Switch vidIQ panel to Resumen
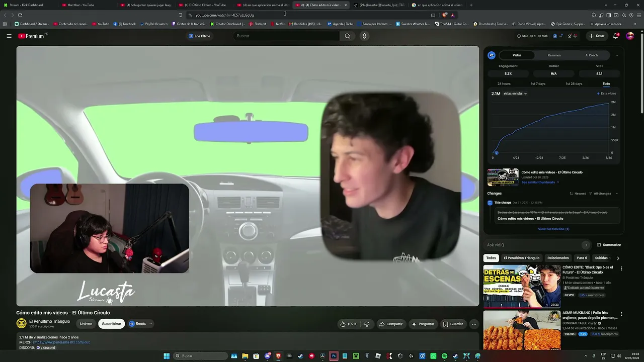Screen dimensions: 644x362 pos(554,55)
